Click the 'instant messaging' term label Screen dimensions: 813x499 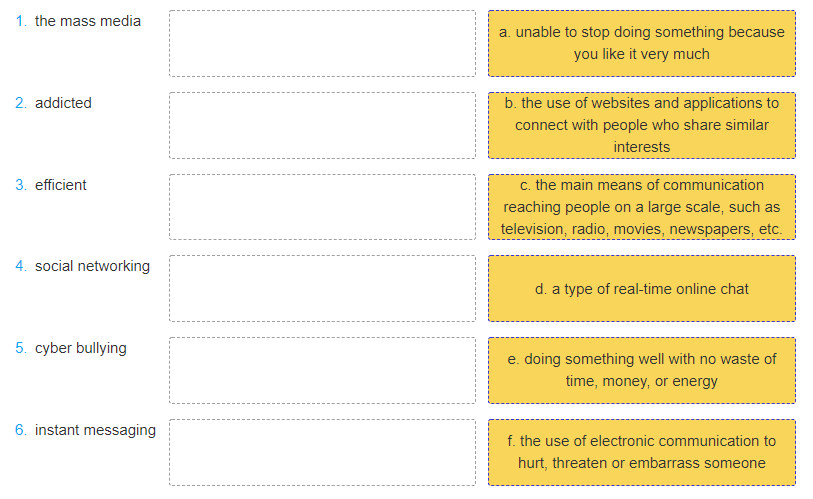click(x=95, y=430)
